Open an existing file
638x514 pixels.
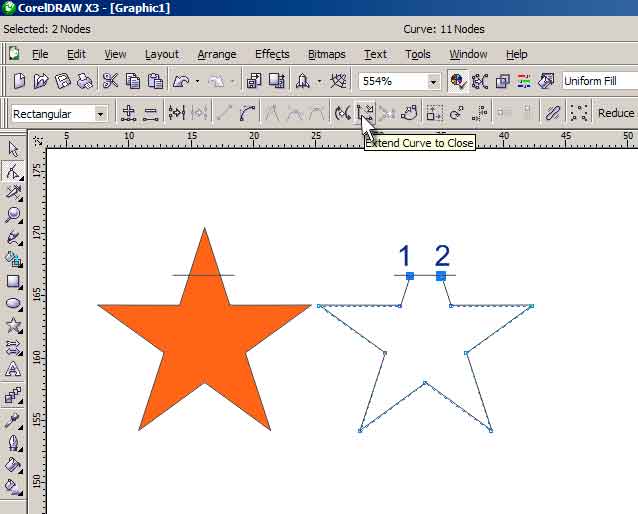coord(41,81)
